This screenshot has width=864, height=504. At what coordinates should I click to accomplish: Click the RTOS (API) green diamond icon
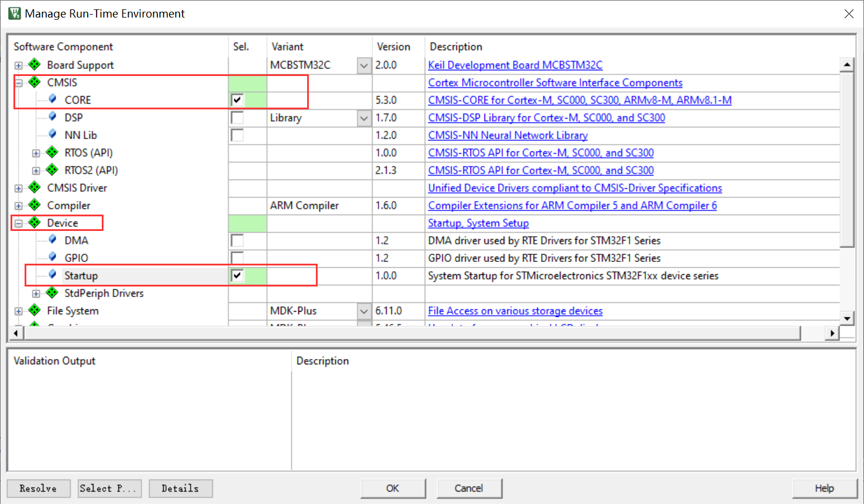(x=52, y=152)
